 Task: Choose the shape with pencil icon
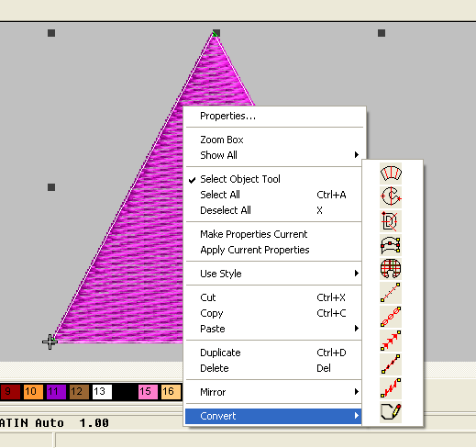(x=391, y=412)
